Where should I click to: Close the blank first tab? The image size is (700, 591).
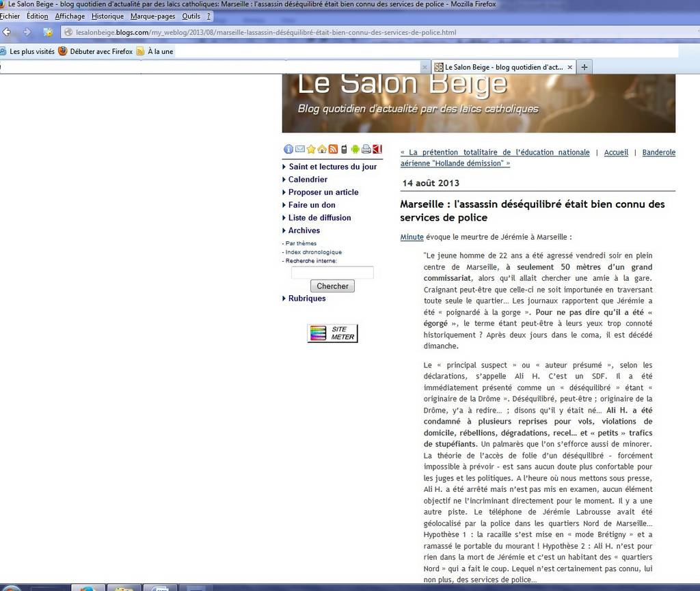tap(425, 68)
